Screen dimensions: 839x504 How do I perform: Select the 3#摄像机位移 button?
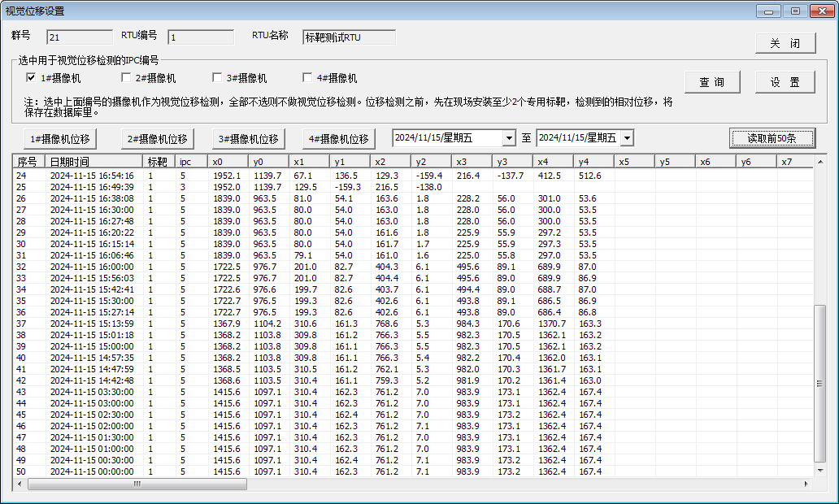pyautogui.click(x=248, y=138)
